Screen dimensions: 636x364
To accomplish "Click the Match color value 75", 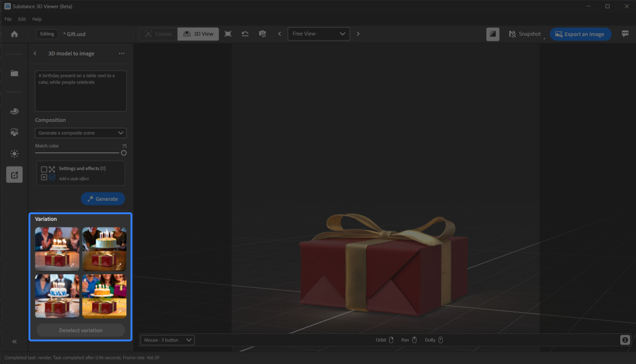I will pos(124,146).
